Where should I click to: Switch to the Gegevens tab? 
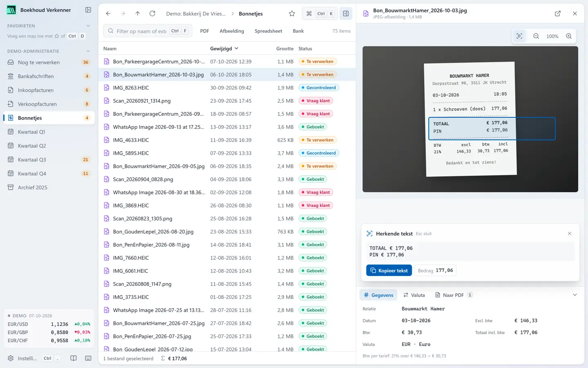[x=379, y=295]
